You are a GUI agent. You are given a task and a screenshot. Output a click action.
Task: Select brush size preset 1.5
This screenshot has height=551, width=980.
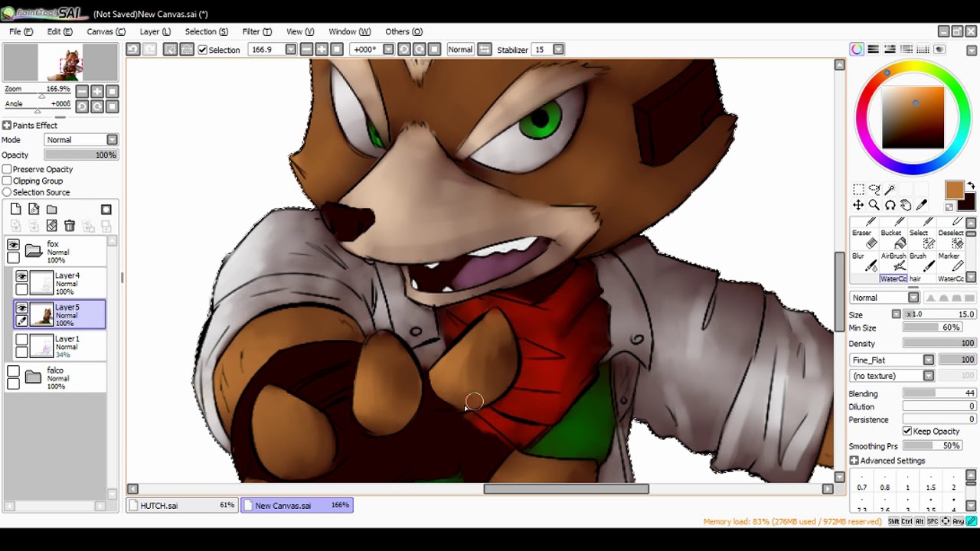coord(930,482)
